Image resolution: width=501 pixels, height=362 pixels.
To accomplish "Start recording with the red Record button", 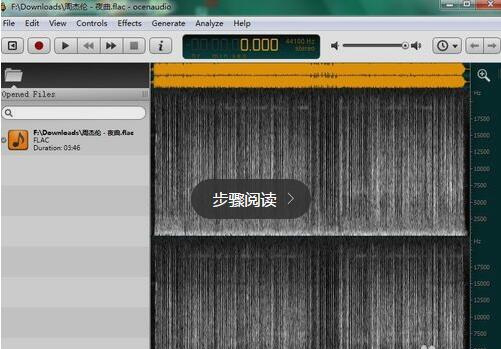I will 39,46.
